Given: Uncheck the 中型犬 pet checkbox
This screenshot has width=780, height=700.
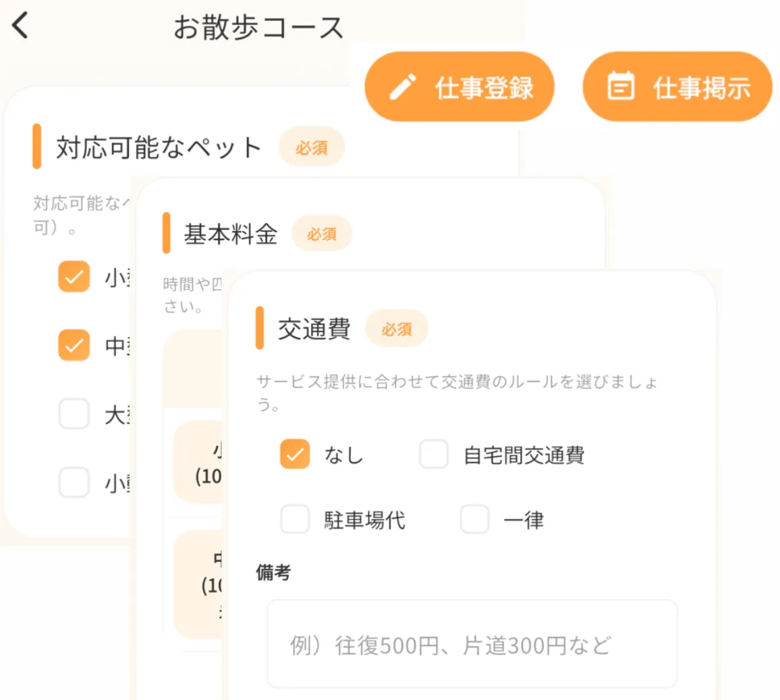Looking at the screenshot, I should click(74, 346).
